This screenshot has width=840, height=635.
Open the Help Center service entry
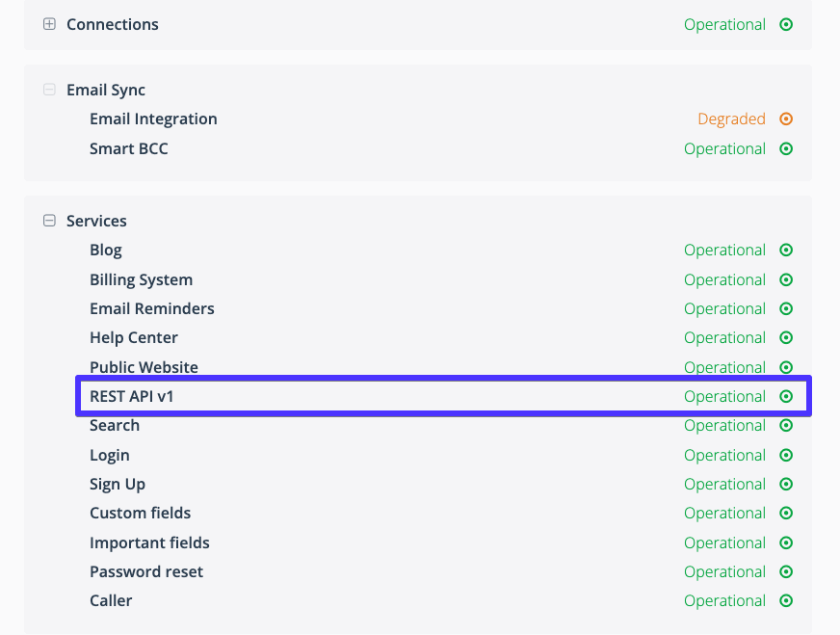(x=133, y=337)
